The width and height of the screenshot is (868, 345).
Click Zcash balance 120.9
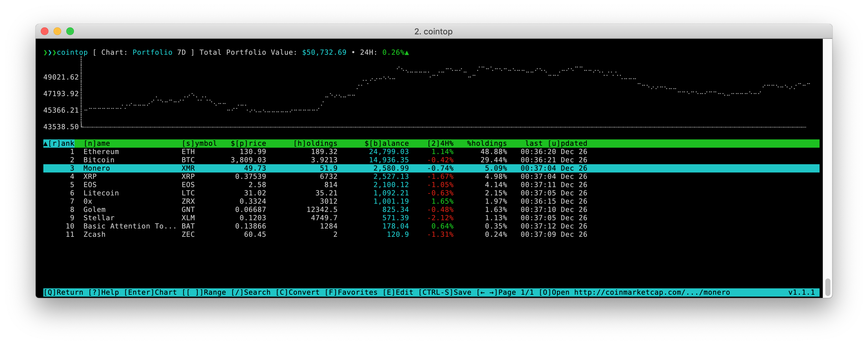click(x=398, y=235)
